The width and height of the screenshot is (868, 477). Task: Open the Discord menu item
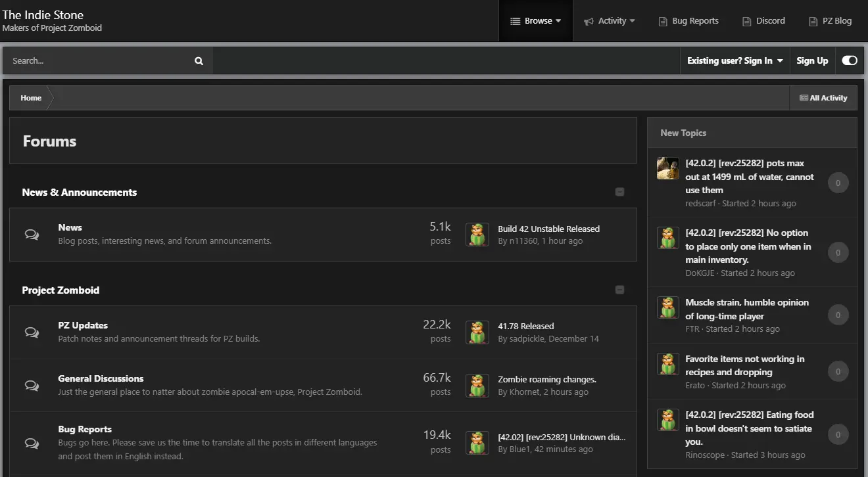pos(763,21)
